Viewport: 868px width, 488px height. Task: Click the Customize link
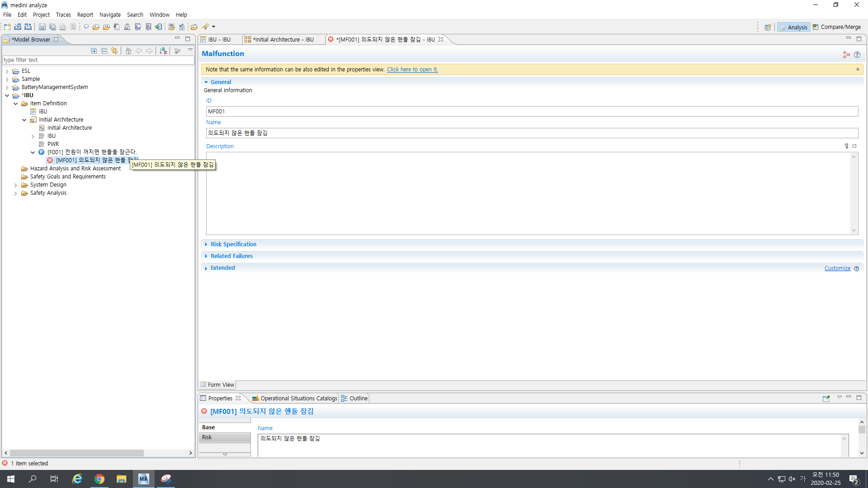point(837,268)
